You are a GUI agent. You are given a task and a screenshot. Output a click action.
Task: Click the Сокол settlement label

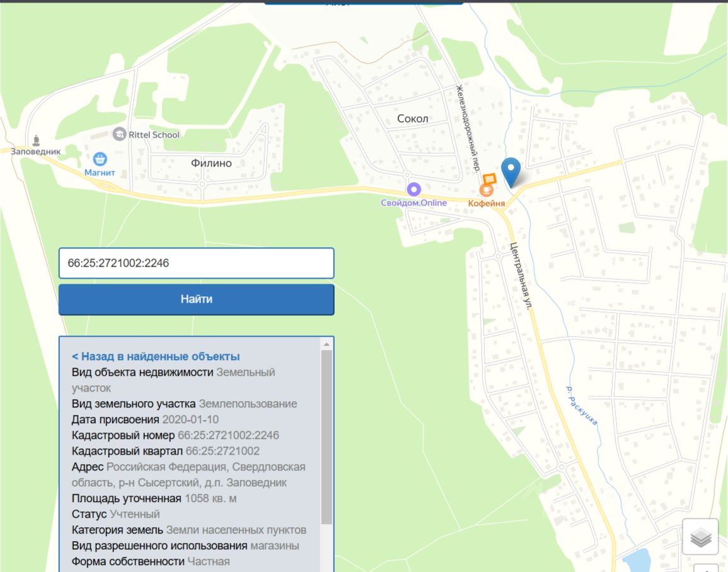click(413, 119)
